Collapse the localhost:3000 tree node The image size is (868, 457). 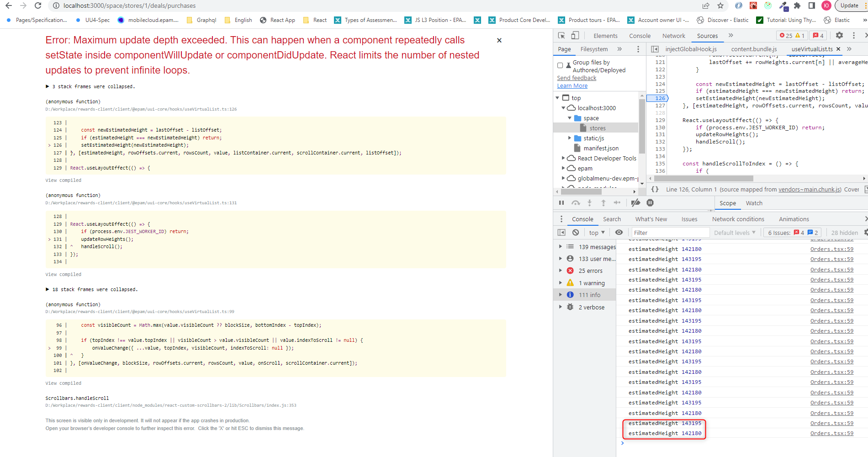click(x=563, y=108)
